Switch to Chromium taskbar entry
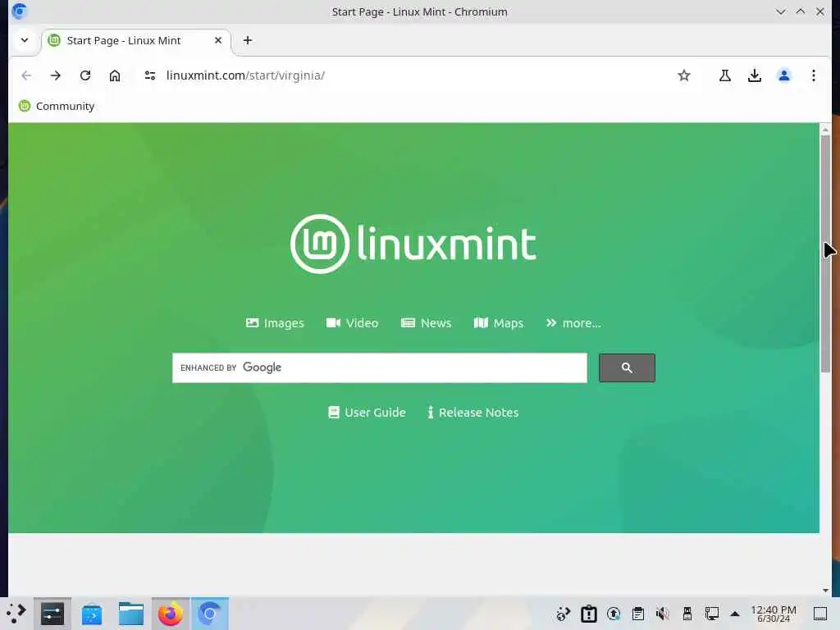Viewport: 840px width, 630px height. [x=210, y=614]
